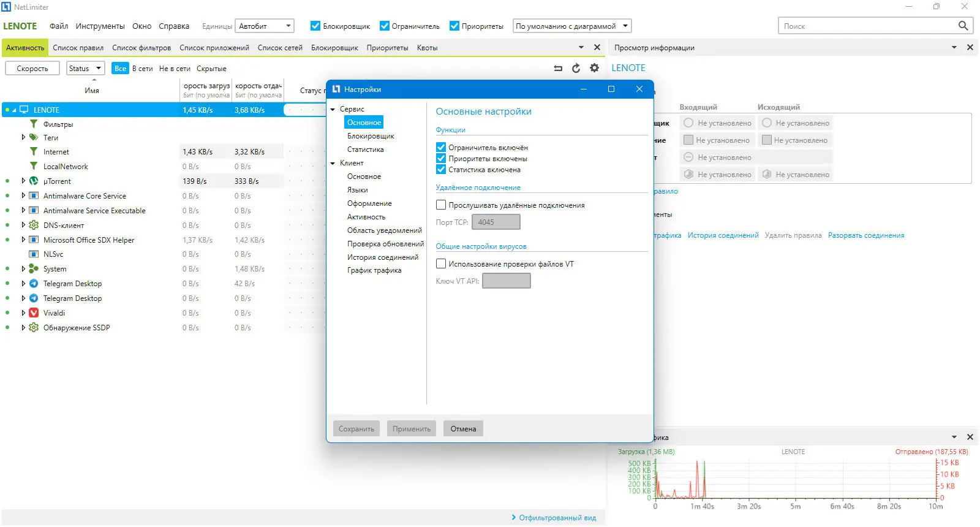Click the refresh icon in Activity toolbar
The height and width of the screenshot is (527, 980).
(x=576, y=68)
